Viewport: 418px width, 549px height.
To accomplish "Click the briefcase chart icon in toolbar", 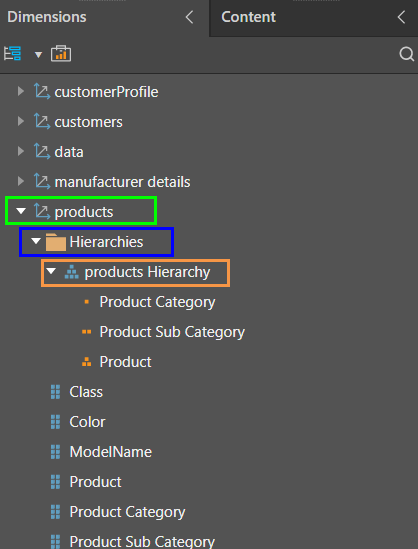I will pyautogui.click(x=61, y=54).
